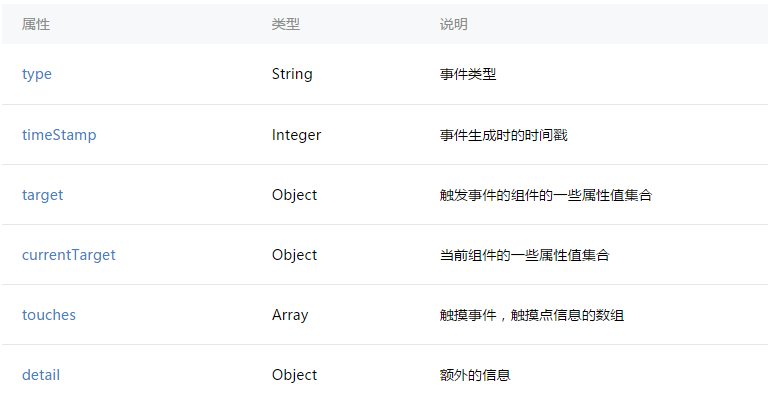768x404 pixels.
Task: Open the type property link
Action: 37,74
